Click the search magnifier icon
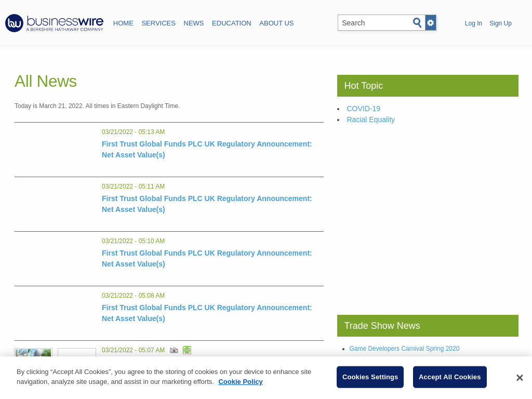Viewport: 532px width, 399px height. coord(417,23)
